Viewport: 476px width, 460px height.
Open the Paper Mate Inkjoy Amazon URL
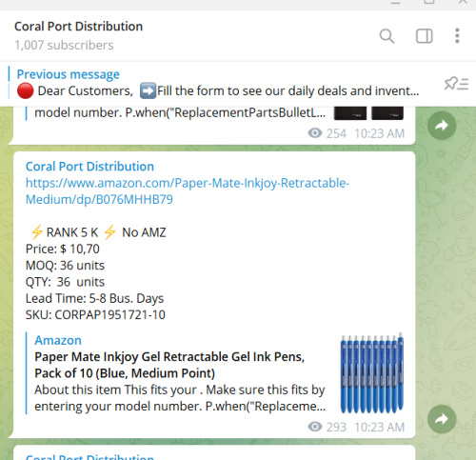tap(188, 191)
